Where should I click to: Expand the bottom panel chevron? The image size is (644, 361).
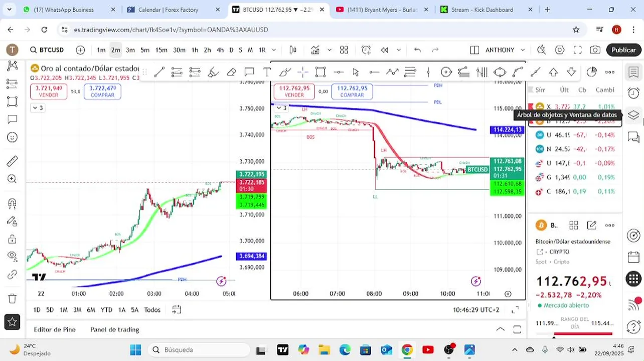tap(501, 329)
